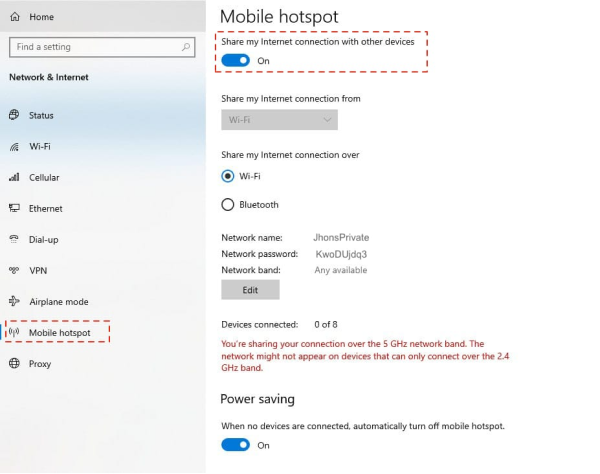Click the Cellular signal bars icon
Image resolution: width=600 pixels, height=474 pixels.
click(14, 177)
